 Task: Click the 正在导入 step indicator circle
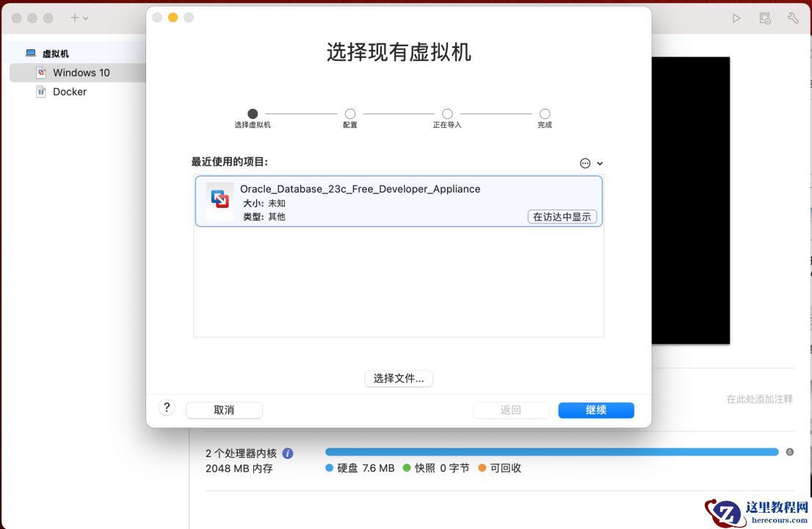(x=447, y=113)
